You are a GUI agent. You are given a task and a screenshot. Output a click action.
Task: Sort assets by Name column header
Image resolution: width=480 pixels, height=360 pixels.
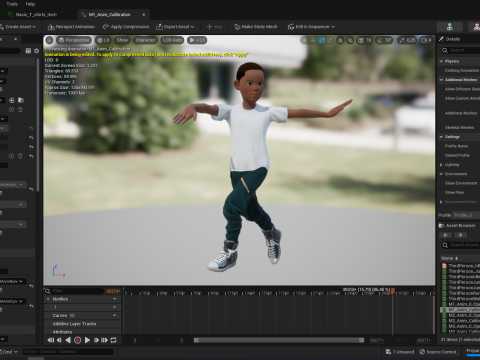(x=450, y=258)
